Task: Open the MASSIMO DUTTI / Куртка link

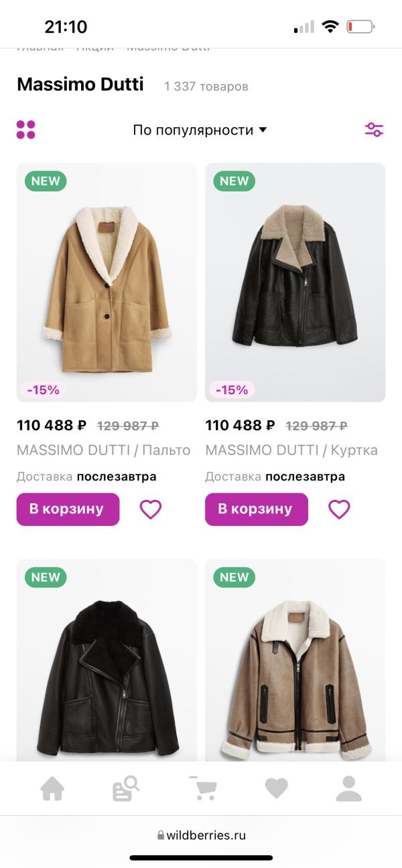Action: coord(291,450)
